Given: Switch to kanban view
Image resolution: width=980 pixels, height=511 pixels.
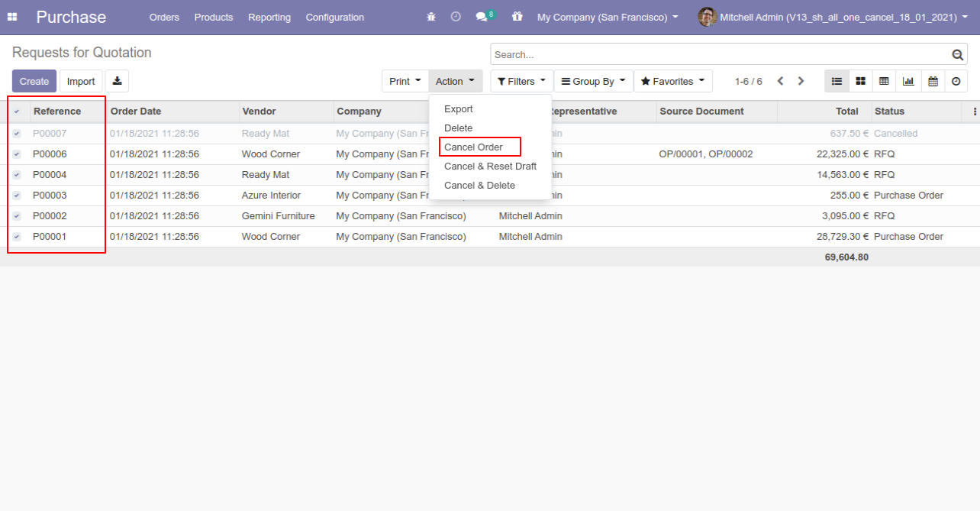Looking at the screenshot, I should coord(860,81).
